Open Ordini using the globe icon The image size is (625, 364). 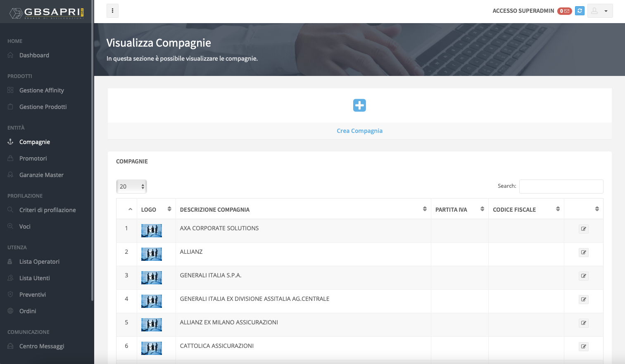(10, 311)
